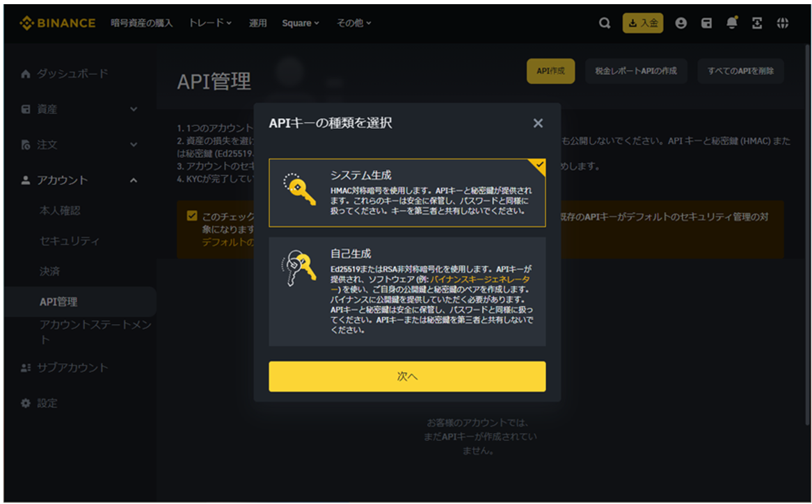Screen dimensions: 812x504
Task: Go to ダッシュボード in sidebar
Action: coord(72,74)
